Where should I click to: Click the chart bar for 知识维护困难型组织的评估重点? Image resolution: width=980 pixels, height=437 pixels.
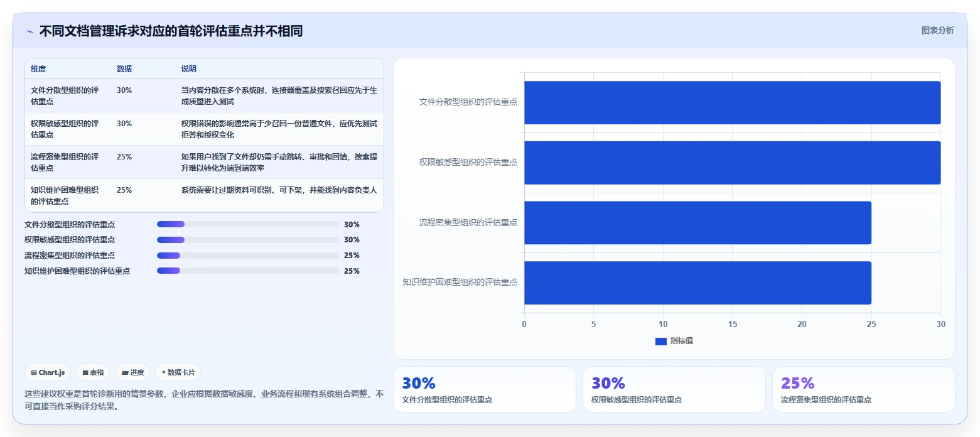(x=697, y=283)
